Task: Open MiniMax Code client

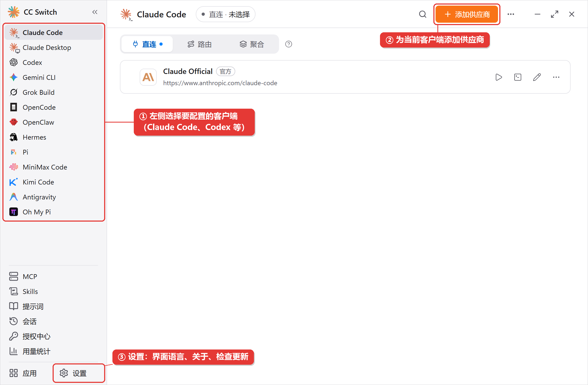Action: pyautogui.click(x=54, y=167)
